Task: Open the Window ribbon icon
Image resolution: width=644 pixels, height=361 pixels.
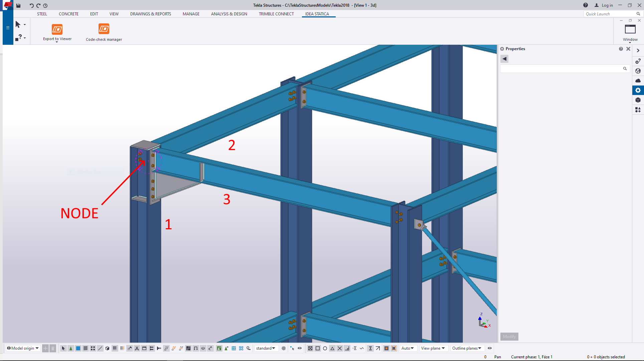Action: tap(630, 30)
